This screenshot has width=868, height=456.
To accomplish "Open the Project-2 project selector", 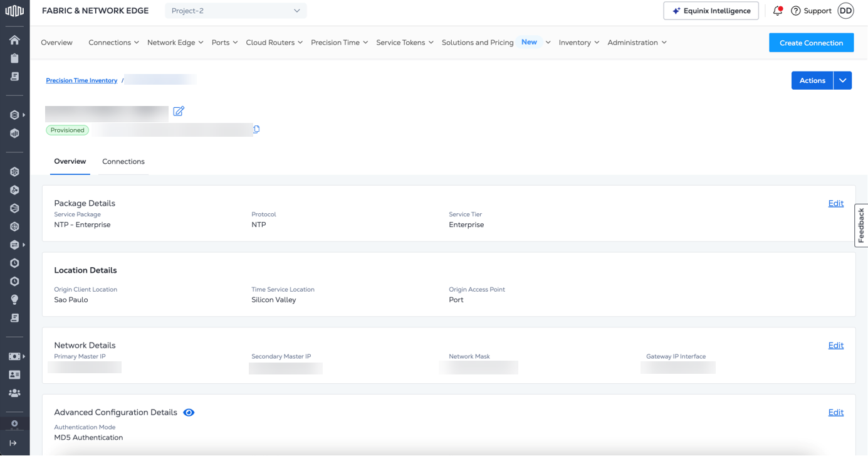I will tap(236, 11).
